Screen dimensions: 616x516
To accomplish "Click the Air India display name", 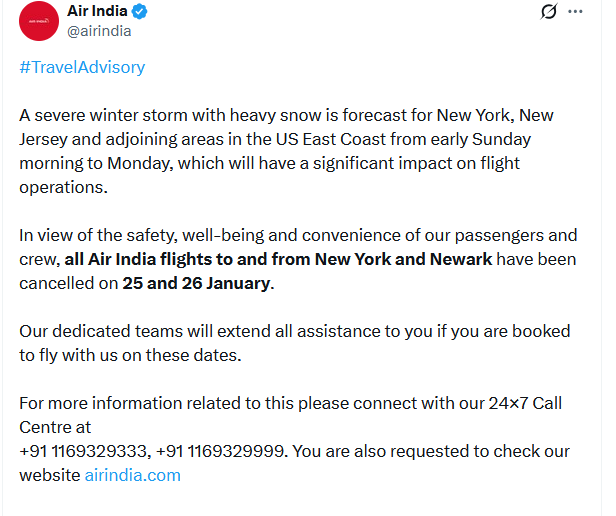I will tap(97, 11).
